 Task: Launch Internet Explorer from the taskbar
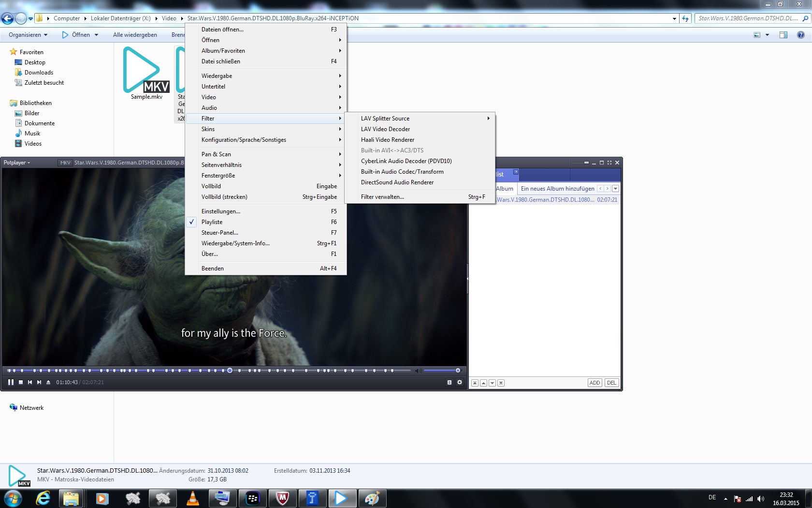pyautogui.click(x=43, y=498)
